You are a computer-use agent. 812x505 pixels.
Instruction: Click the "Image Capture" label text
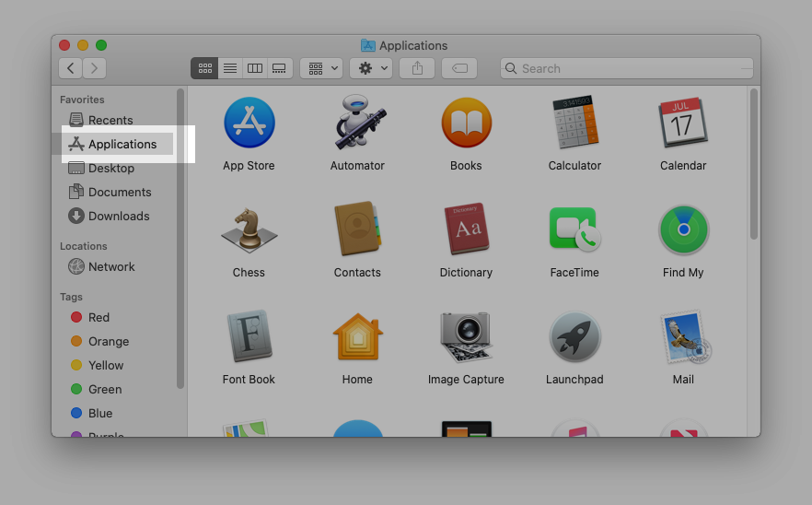click(x=466, y=380)
